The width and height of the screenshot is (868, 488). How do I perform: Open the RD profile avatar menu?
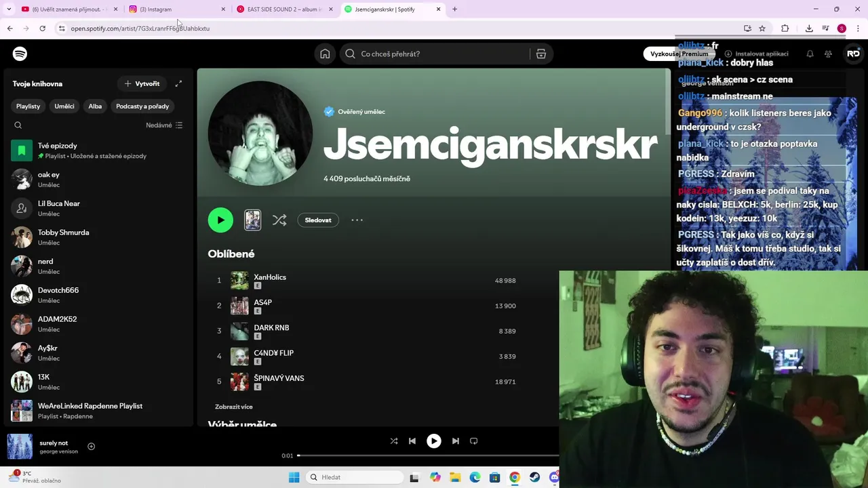point(853,54)
